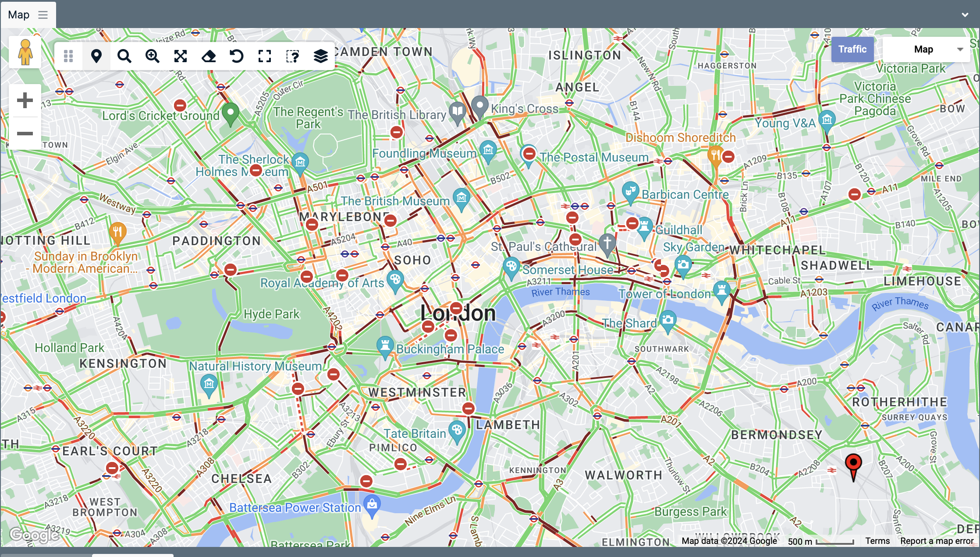Grab the toolbar drag handle dots
The height and width of the screenshot is (557, 980).
(x=68, y=56)
